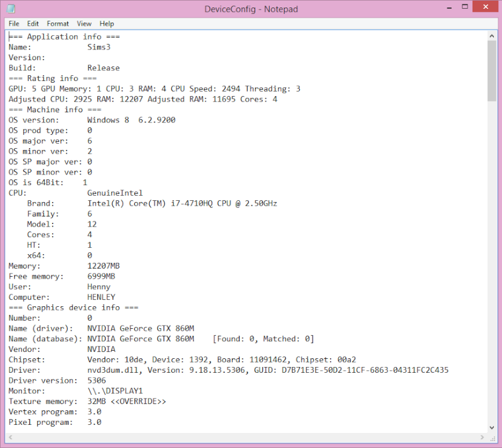The width and height of the screenshot is (502, 448).
Task: Open the Help menu
Action: pyautogui.click(x=107, y=24)
